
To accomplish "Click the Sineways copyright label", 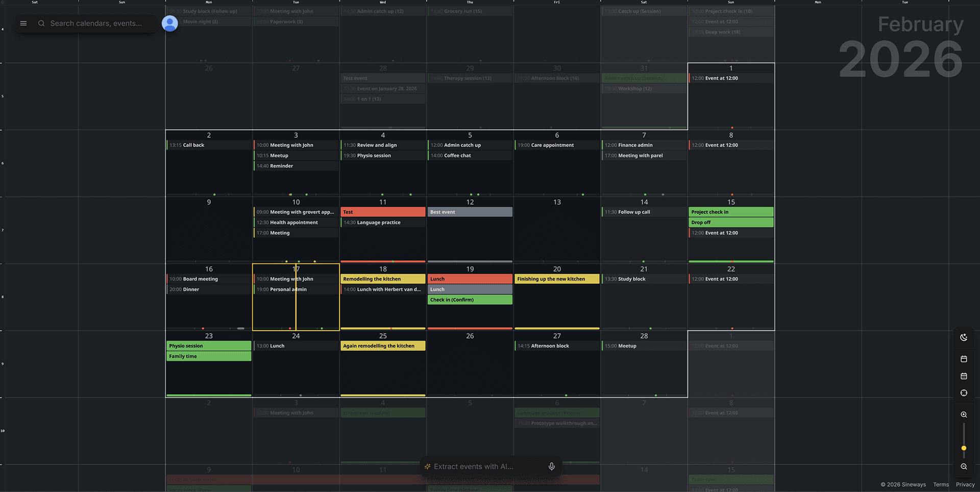I will pyautogui.click(x=902, y=484).
